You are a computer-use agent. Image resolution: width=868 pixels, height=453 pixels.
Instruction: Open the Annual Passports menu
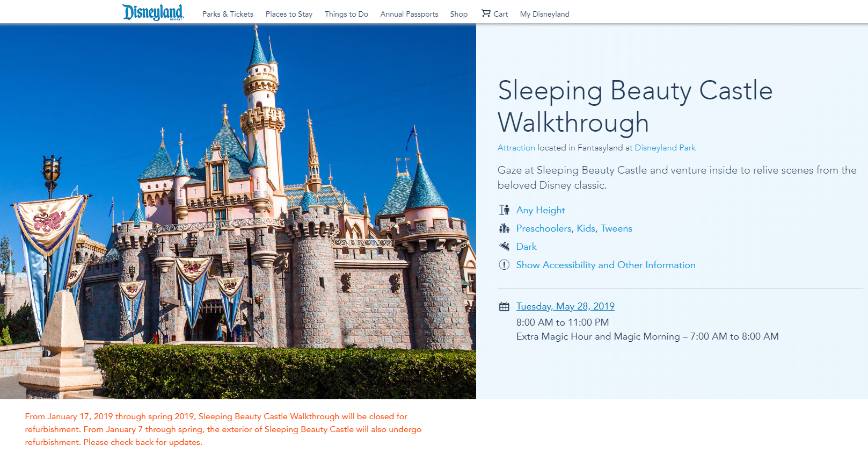(409, 14)
